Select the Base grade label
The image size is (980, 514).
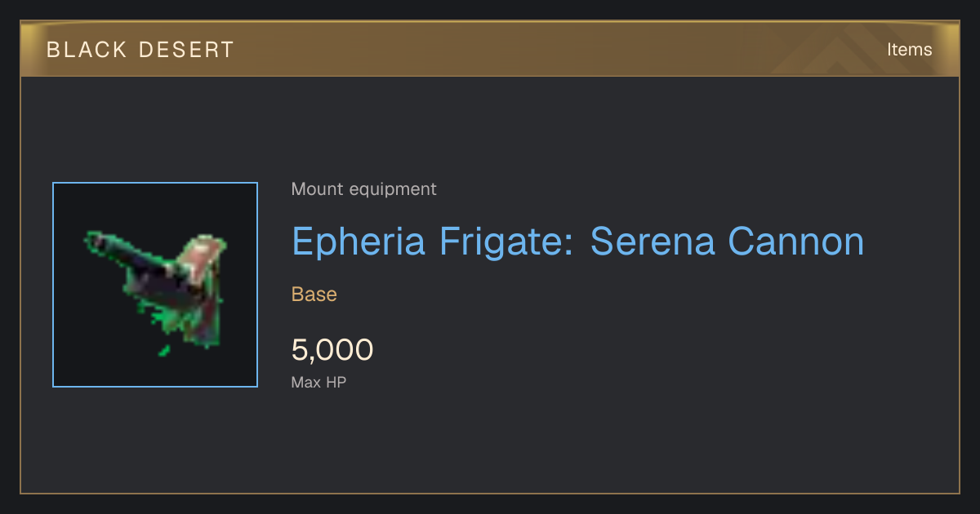314,295
